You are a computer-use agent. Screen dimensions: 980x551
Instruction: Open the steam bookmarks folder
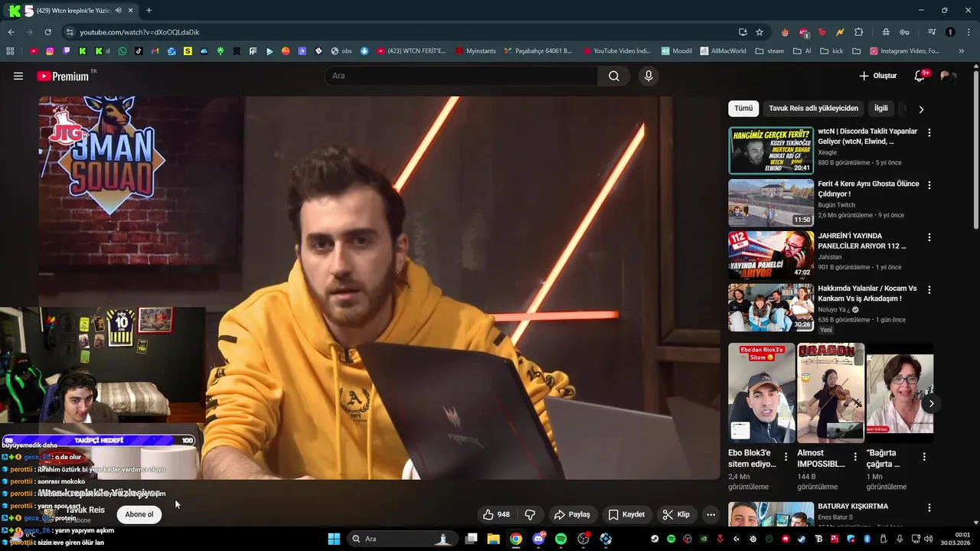(x=769, y=51)
